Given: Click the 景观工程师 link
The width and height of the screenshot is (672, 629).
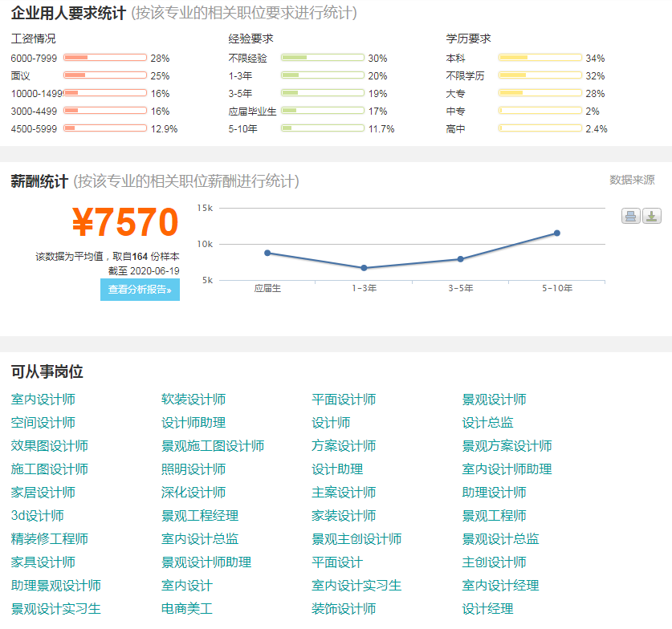Looking at the screenshot, I should click(494, 515).
